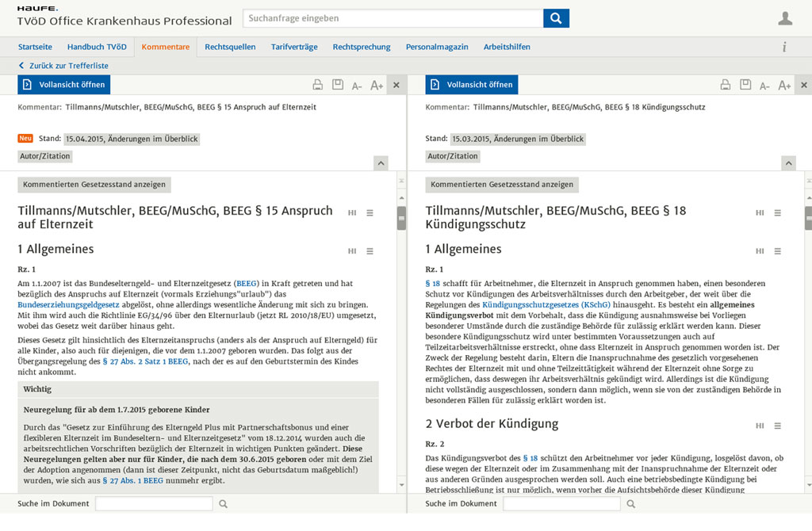This screenshot has height=531, width=812.
Task: Decrease font size in right panel
Action: click(x=764, y=86)
